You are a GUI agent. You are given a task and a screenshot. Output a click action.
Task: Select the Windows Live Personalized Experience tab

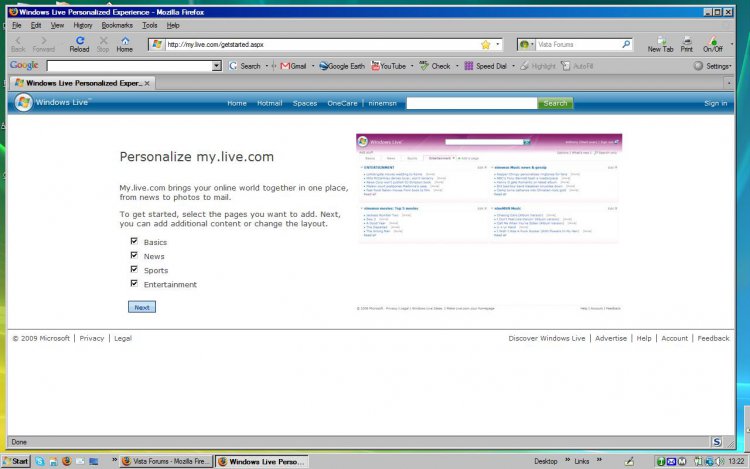(81, 83)
